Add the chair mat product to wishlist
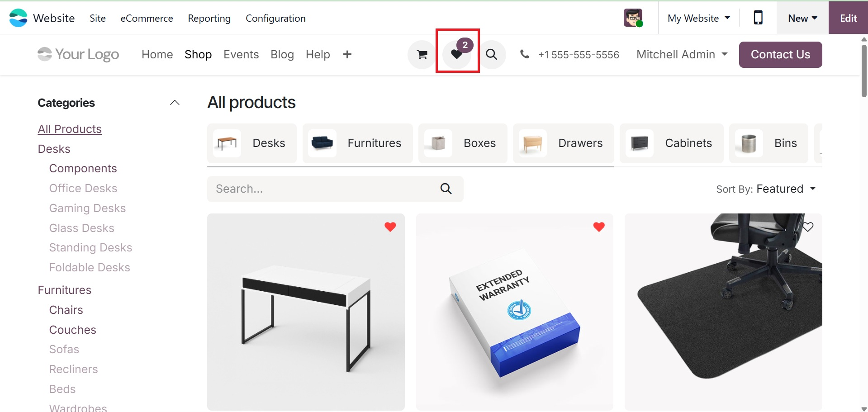 pyautogui.click(x=808, y=227)
